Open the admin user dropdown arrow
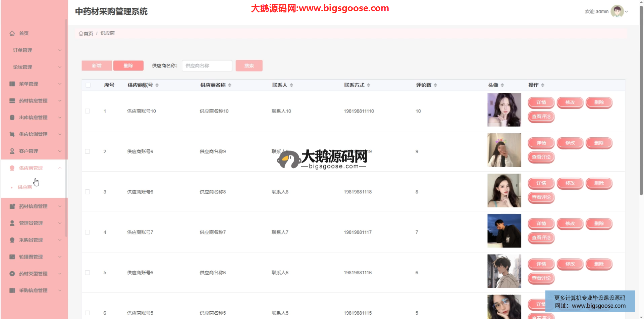Viewport: 644px width, 319px height. (x=627, y=11)
